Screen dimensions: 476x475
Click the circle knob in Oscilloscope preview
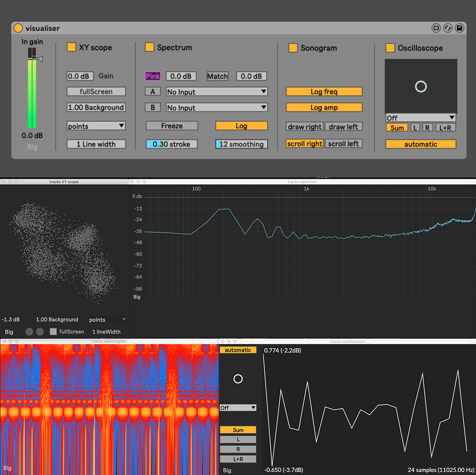[x=421, y=86]
